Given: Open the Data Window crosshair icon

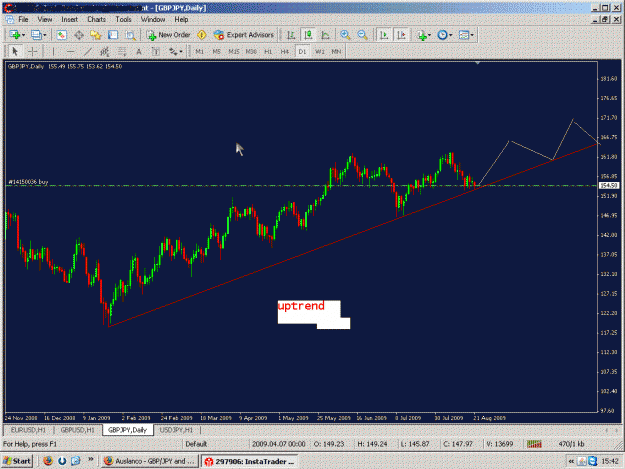Looking at the screenshot, I should (79, 35).
